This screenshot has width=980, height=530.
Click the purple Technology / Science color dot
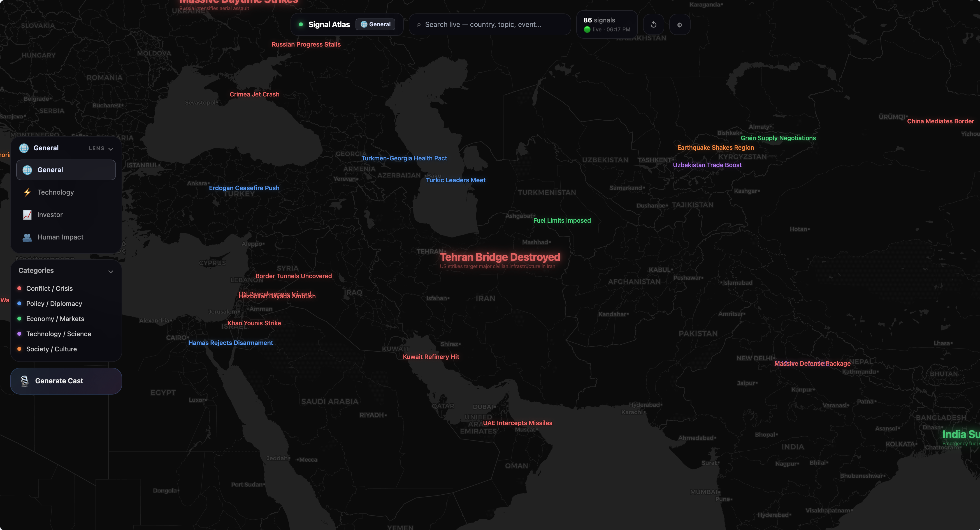coord(19,333)
